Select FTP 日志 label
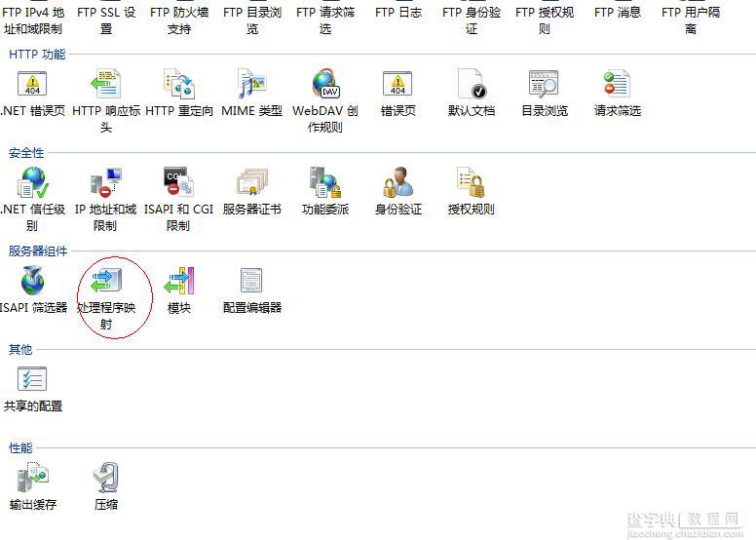This screenshot has width=756, height=540. [x=398, y=12]
